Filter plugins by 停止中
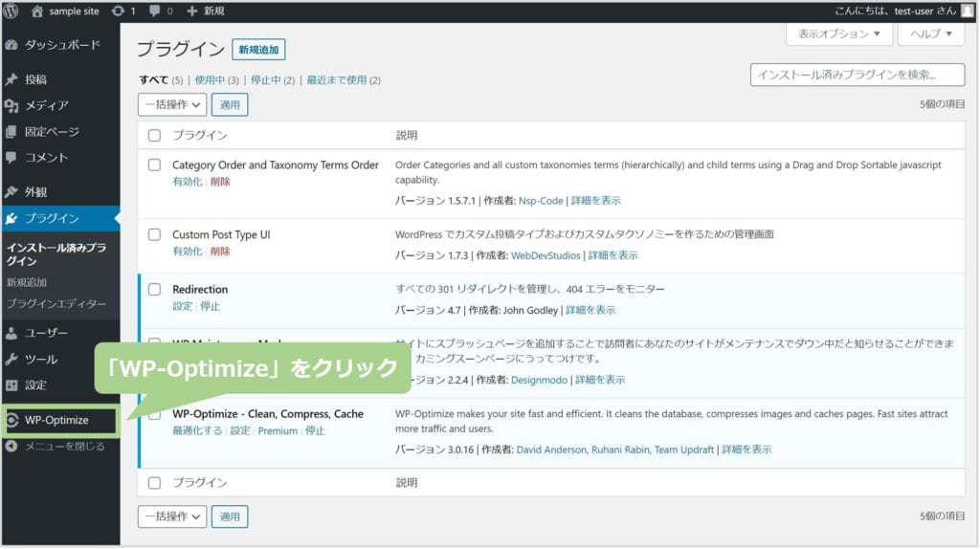Screen dimensions: 980x549 click(x=266, y=80)
